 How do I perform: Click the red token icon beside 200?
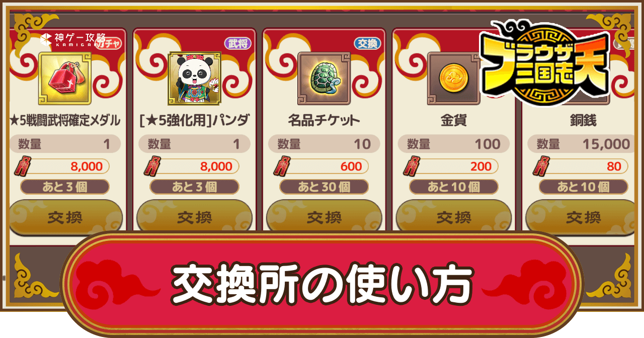click(411, 166)
